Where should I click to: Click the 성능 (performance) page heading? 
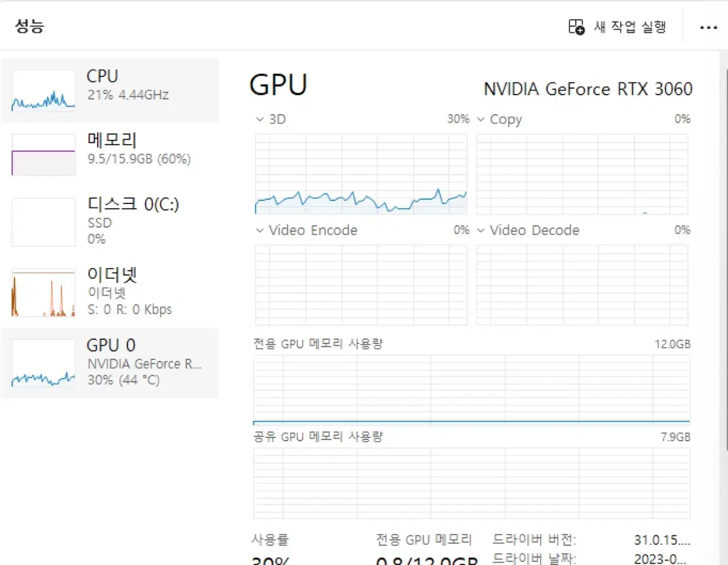point(30,26)
